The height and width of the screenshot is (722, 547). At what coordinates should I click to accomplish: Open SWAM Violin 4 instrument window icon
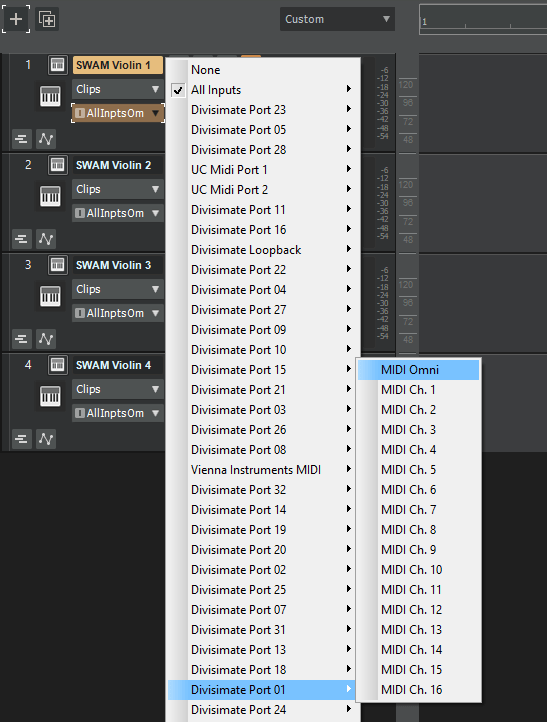click(x=58, y=365)
